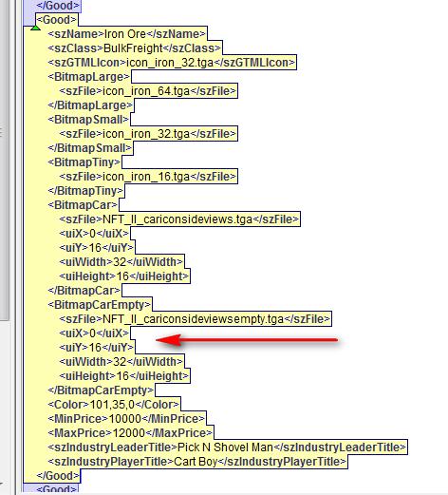The image size is (448, 495).
Task: Select the Color 101,35,0 line
Action: point(114,405)
